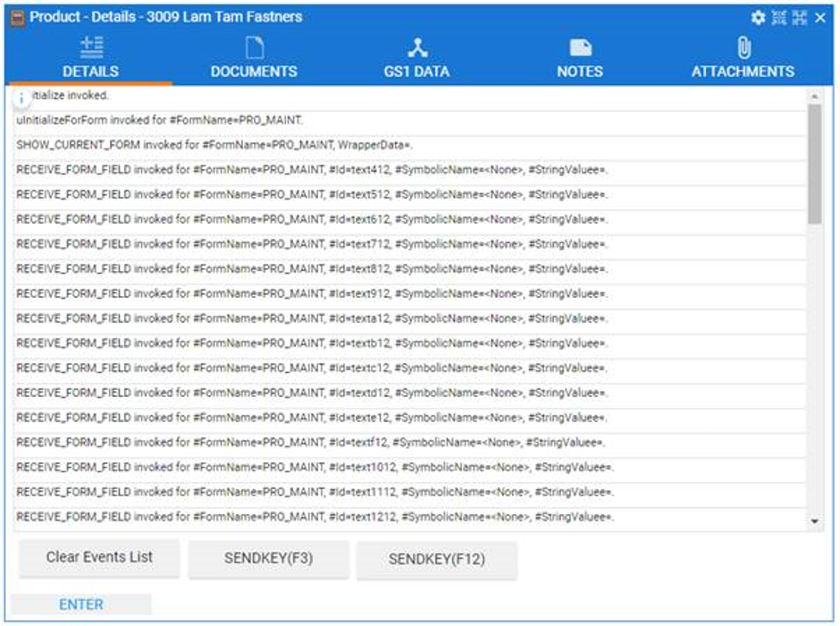Click the Clear Events List button
This screenshot has width=840, height=626.
(100, 557)
